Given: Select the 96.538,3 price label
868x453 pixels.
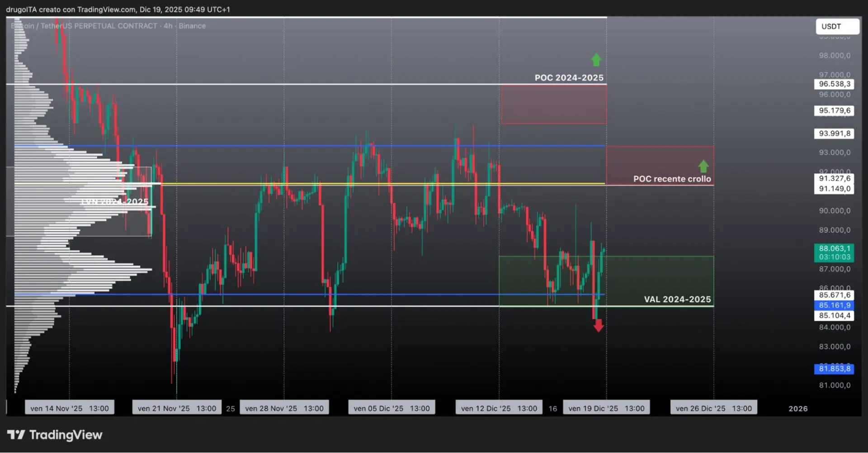Looking at the screenshot, I should click(834, 84).
